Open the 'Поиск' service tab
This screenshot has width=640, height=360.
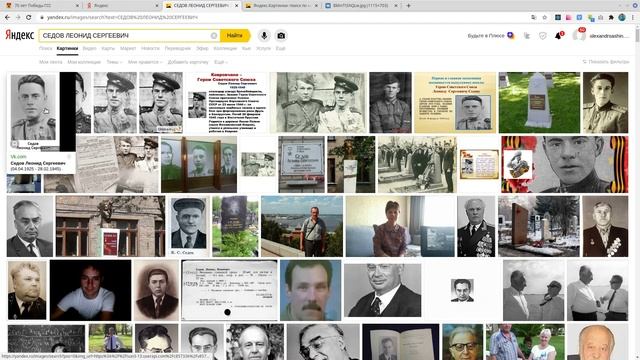45,48
